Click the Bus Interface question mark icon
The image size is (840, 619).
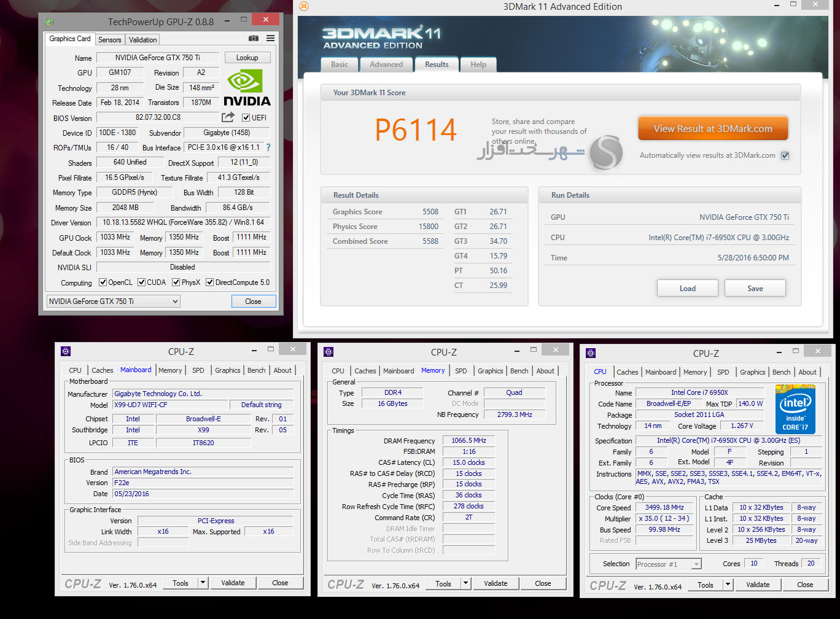tap(268, 147)
